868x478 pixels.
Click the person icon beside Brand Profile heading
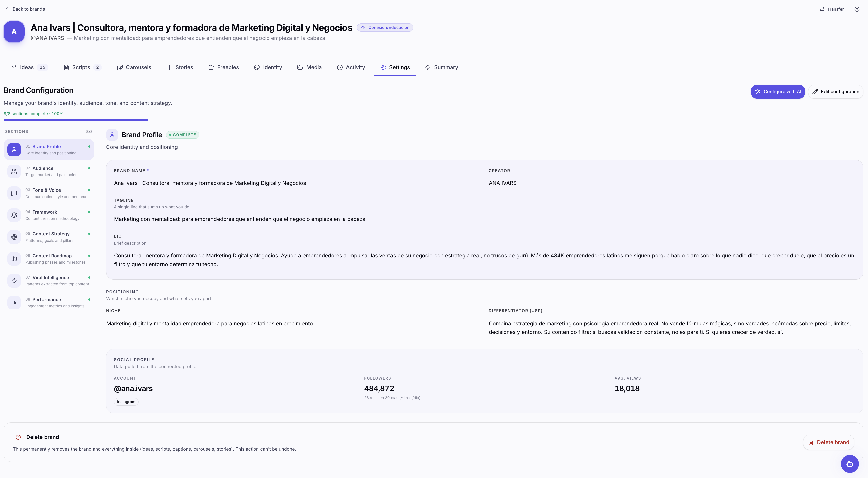tap(112, 135)
